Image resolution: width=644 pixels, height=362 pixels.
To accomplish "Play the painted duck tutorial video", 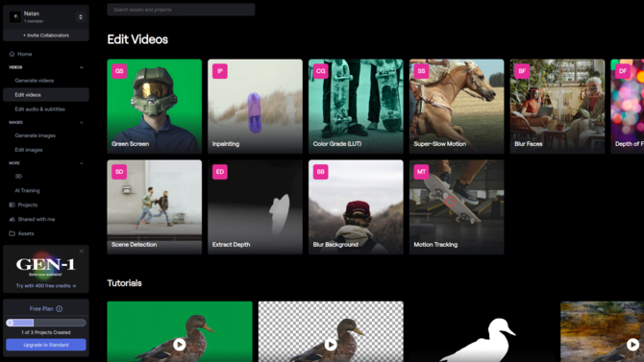I will tap(632, 345).
